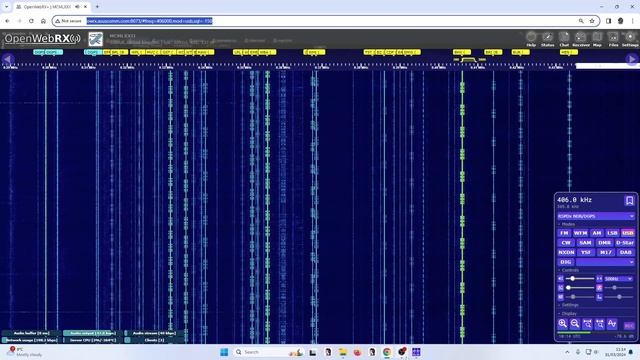Select USB demodulation mode
This screenshot has height=360, width=640.
click(x=628, y=233)
